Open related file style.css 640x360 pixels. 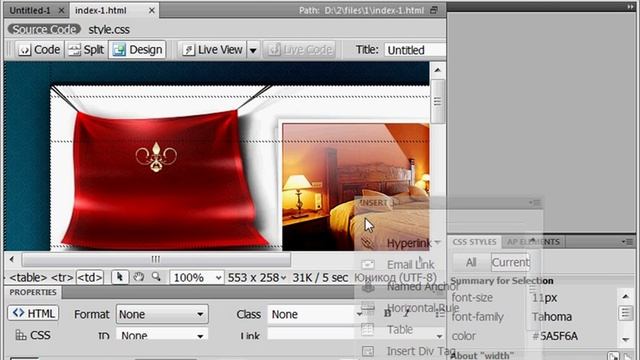(109, 30)
